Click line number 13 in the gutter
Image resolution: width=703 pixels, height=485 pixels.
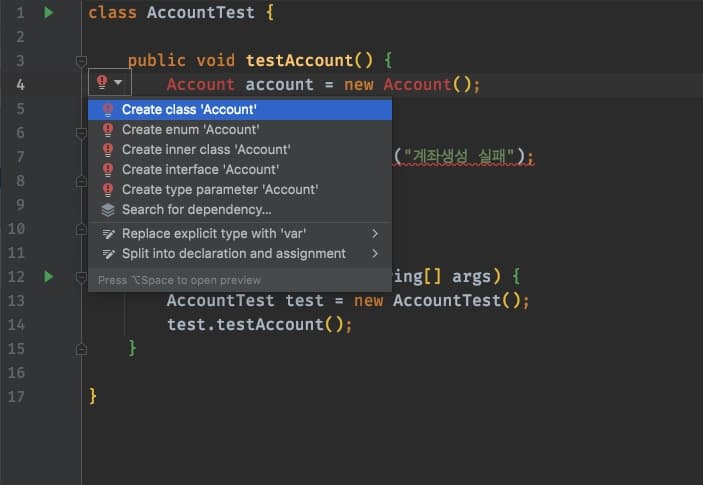coord(16,301)
